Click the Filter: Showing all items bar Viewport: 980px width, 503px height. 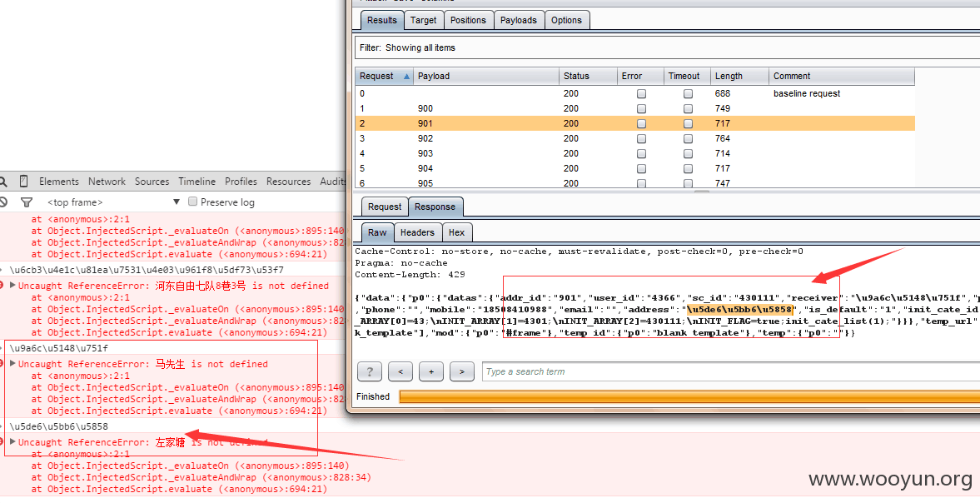click(667, 47)
